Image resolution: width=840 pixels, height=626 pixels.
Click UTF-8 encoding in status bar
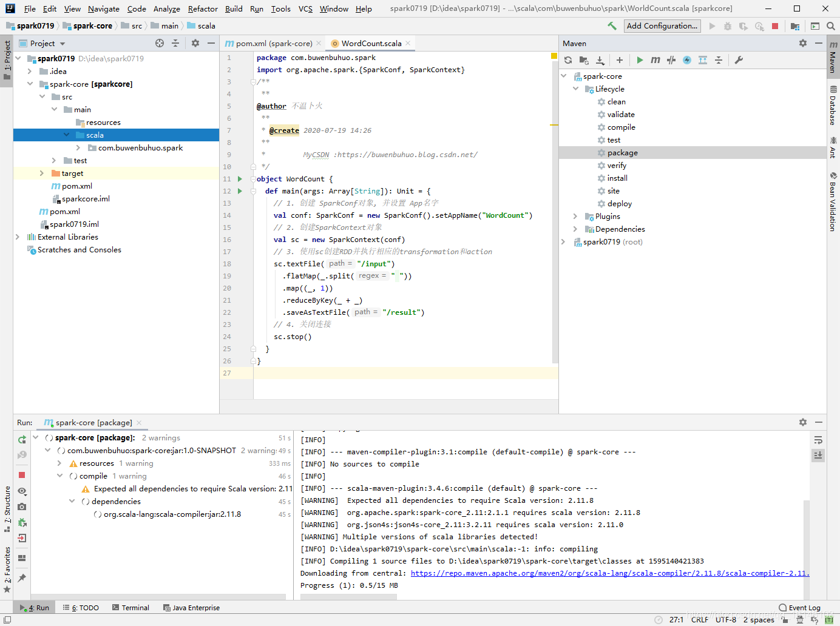click(725, 619)
